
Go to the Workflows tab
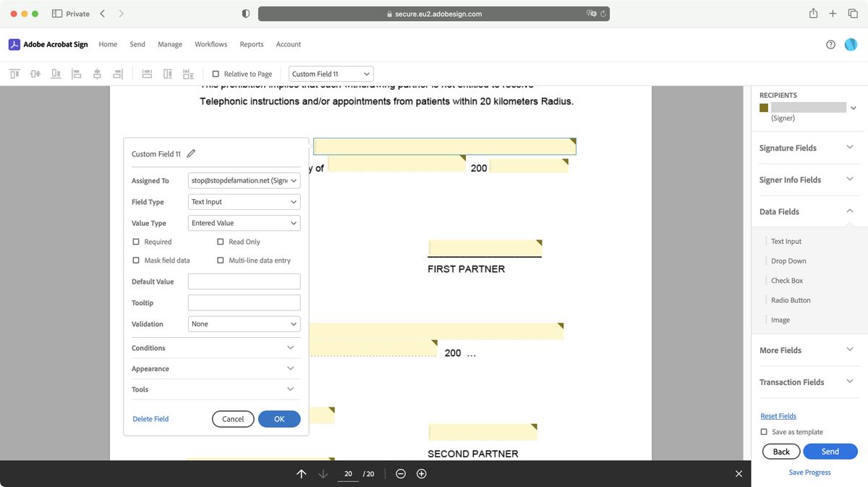210,44
